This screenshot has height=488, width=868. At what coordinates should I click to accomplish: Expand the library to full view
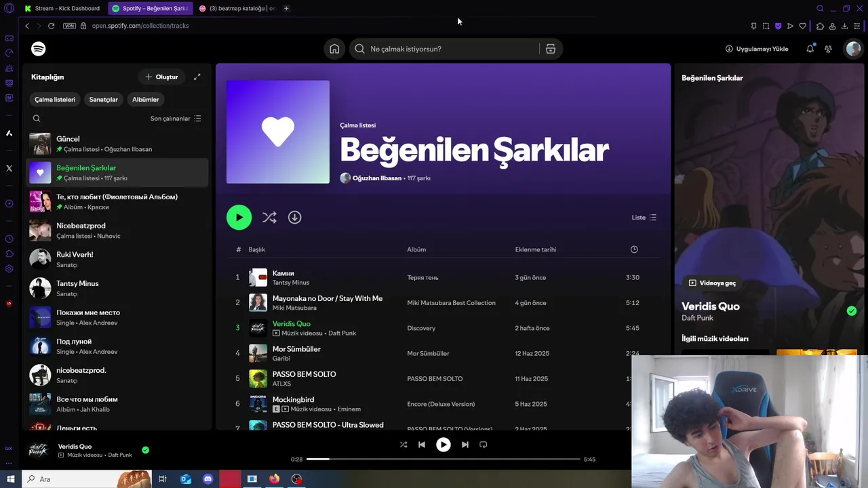197,77
